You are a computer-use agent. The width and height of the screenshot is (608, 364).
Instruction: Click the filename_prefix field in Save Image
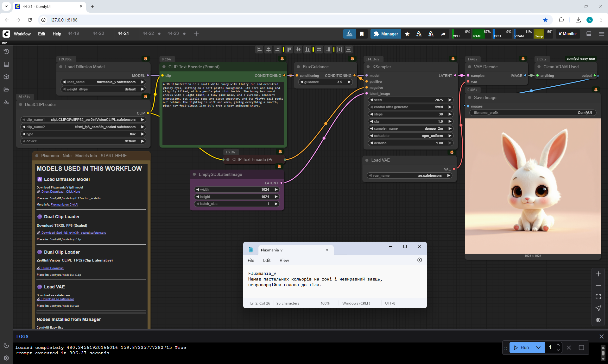tap(533, 113)
